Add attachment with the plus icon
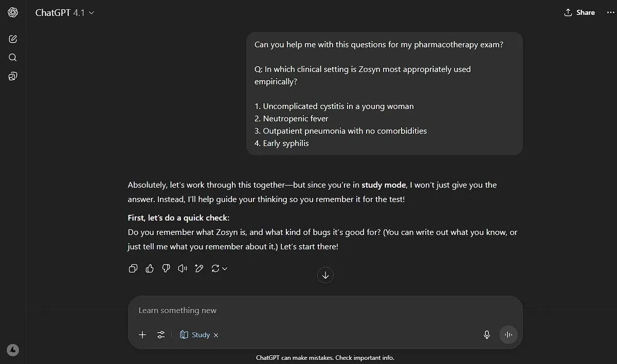The image size is (617, 364). (142, 335)
